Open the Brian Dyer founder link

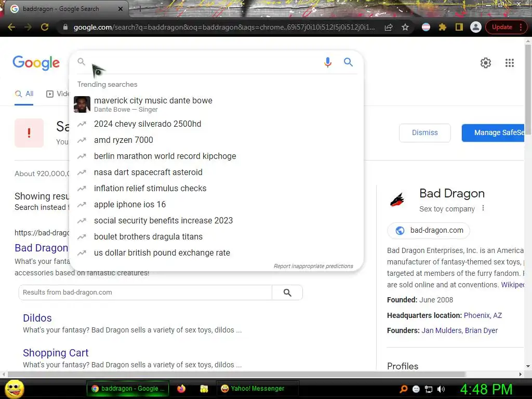(x=481, y=330)
